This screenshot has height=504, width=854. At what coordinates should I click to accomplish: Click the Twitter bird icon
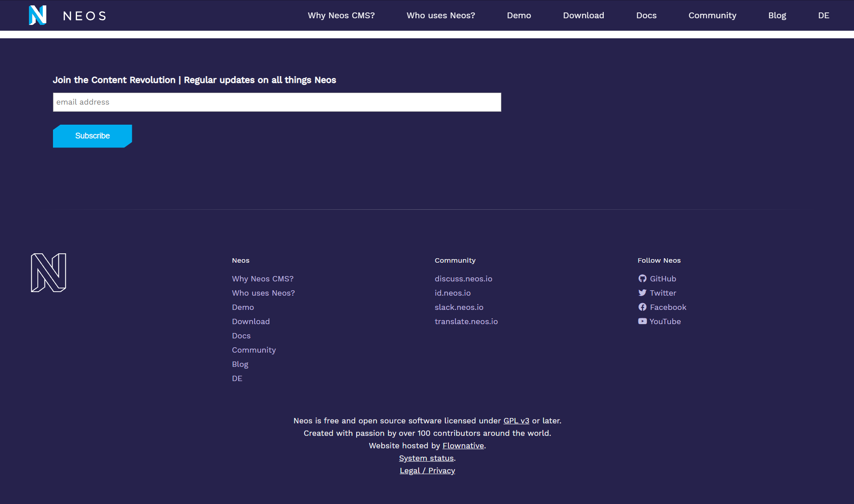(643, 293)
